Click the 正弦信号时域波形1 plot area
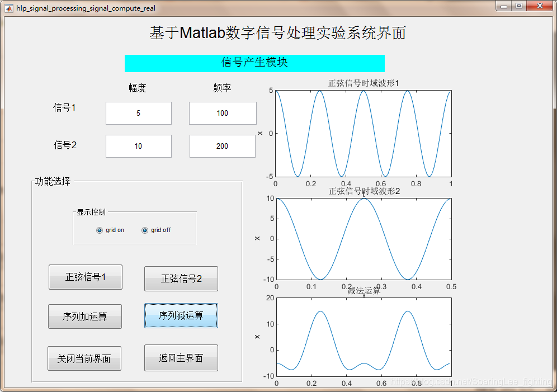Screen dimensions: 557x392 coord(364,134)
